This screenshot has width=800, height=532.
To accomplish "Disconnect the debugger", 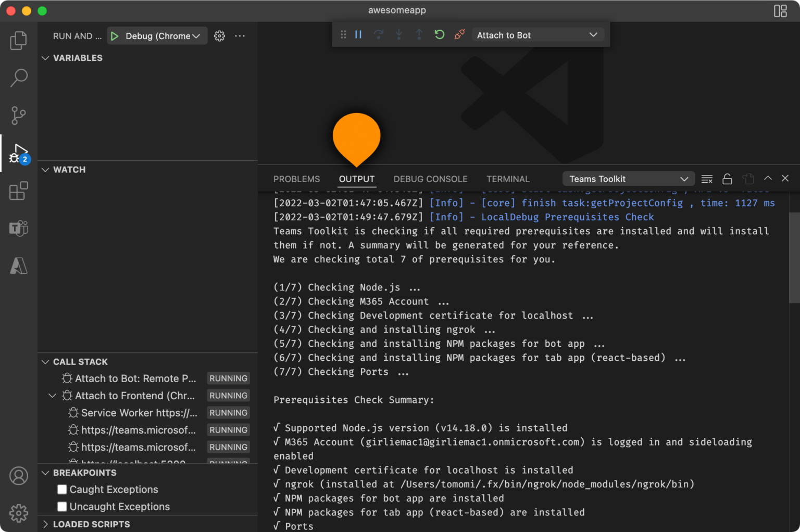I will (x=459, y=35).
